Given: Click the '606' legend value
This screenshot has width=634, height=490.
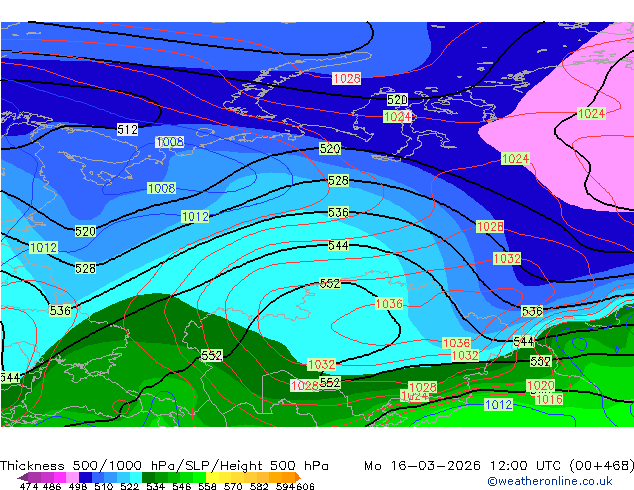Looking at the screenshot, I should [305, 486].
